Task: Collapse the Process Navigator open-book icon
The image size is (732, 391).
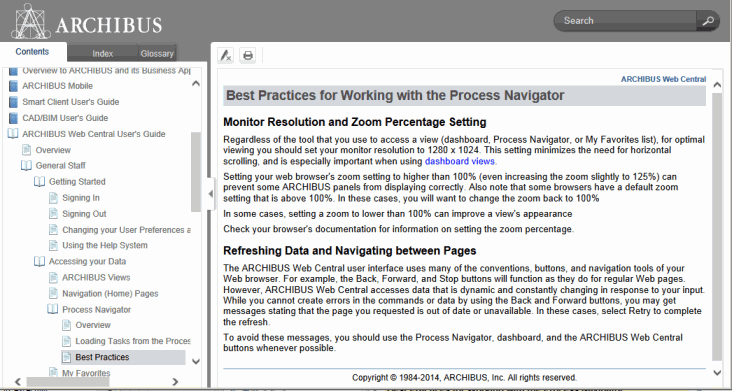Action: click(53, 310)
